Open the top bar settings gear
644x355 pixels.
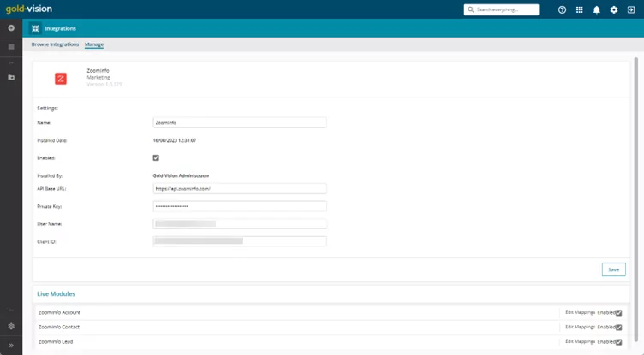click(x=614, y=10)
